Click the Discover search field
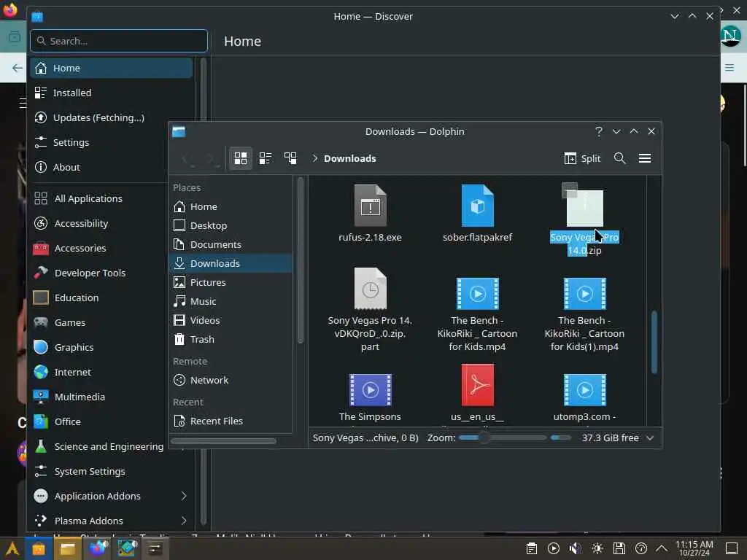 119,41
